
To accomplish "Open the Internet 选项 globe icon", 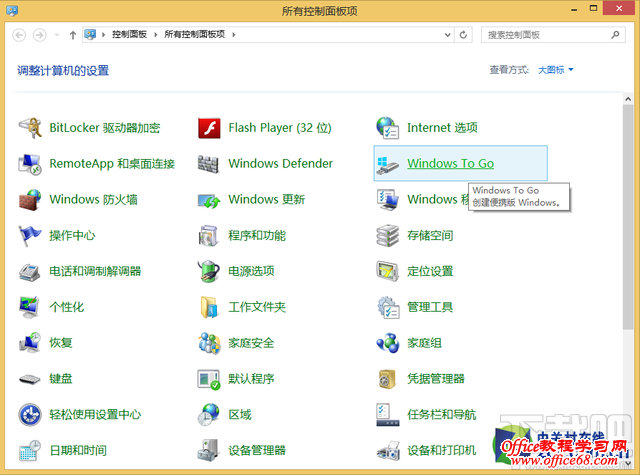I will 387,128.
